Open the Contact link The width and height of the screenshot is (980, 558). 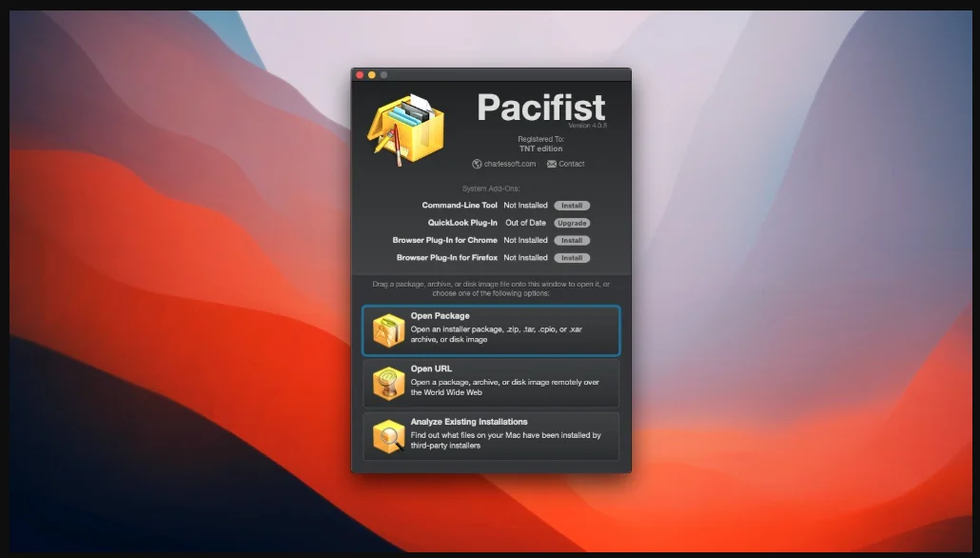(x=571, y=164)
